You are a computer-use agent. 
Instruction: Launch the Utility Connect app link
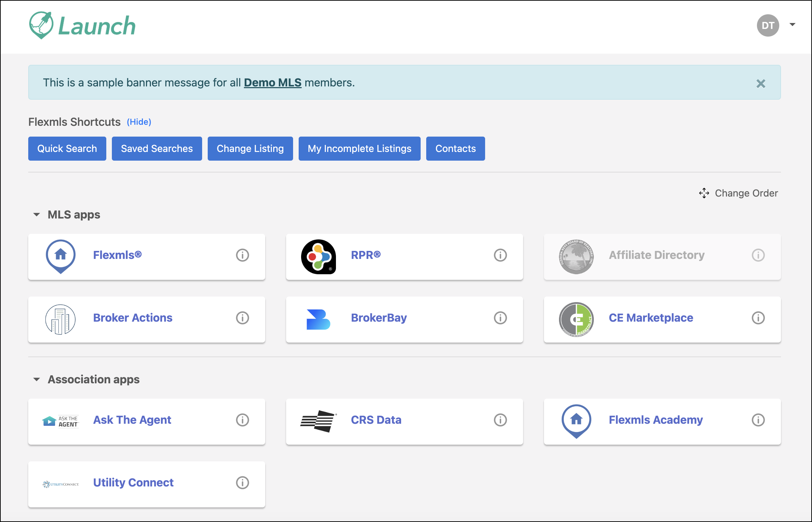point(133,483)
